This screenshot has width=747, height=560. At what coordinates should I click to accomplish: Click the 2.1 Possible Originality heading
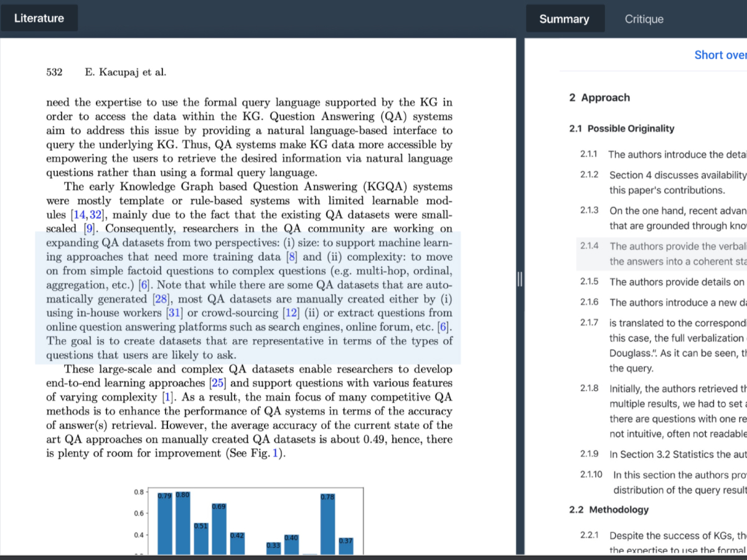tap(621, 128)
